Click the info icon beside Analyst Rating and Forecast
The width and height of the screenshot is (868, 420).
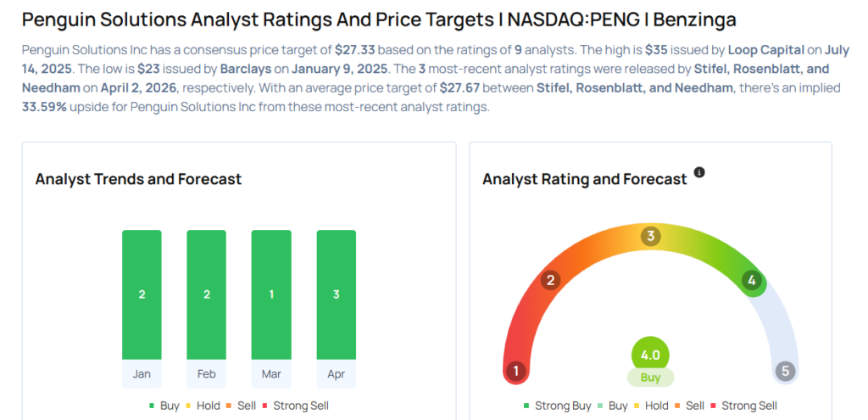pos(699,172)
